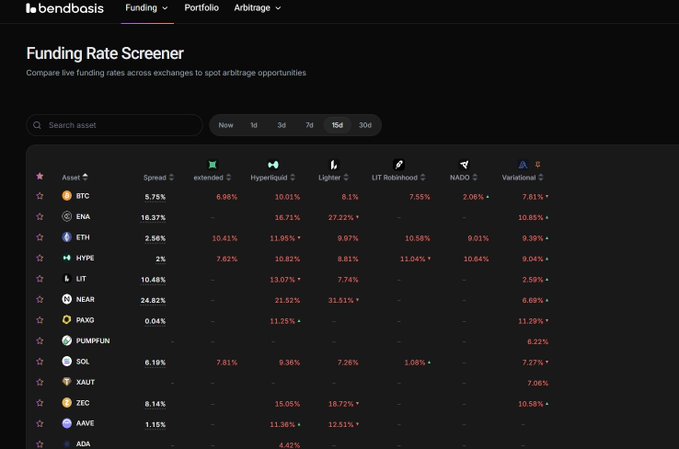This screenshot has width=679, height=449.
Task: Click the PAXG coin icon
Action: (67, 320)
